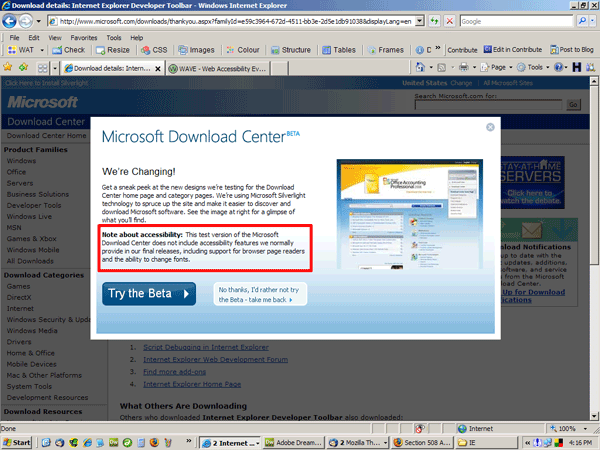Open the File menu
Screen dimensions: 600x450
(14, 38)
